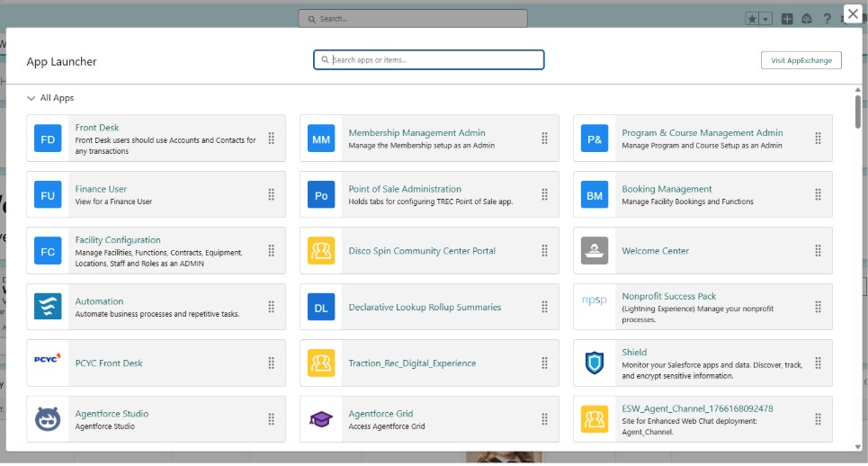Screen dimensions: 868x466
Task: Open the PCYC Front Desk link
Action: (109, 363)
